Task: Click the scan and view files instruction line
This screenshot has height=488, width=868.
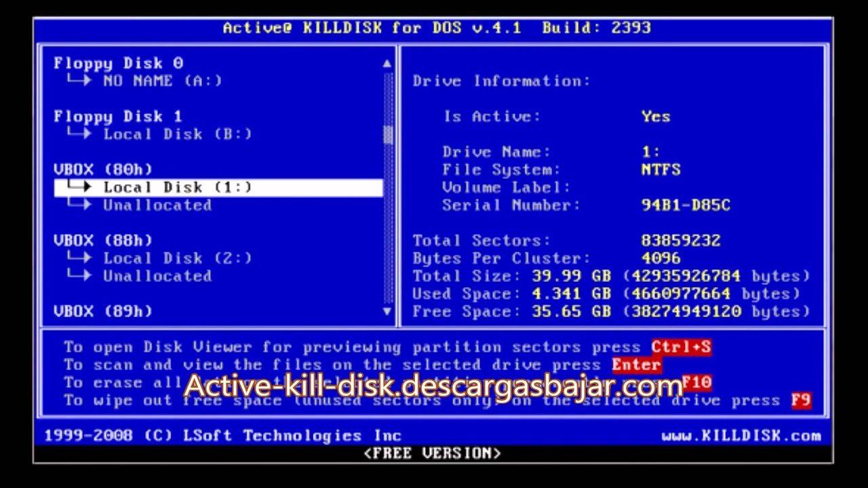Action: click(x=362, y=365)
